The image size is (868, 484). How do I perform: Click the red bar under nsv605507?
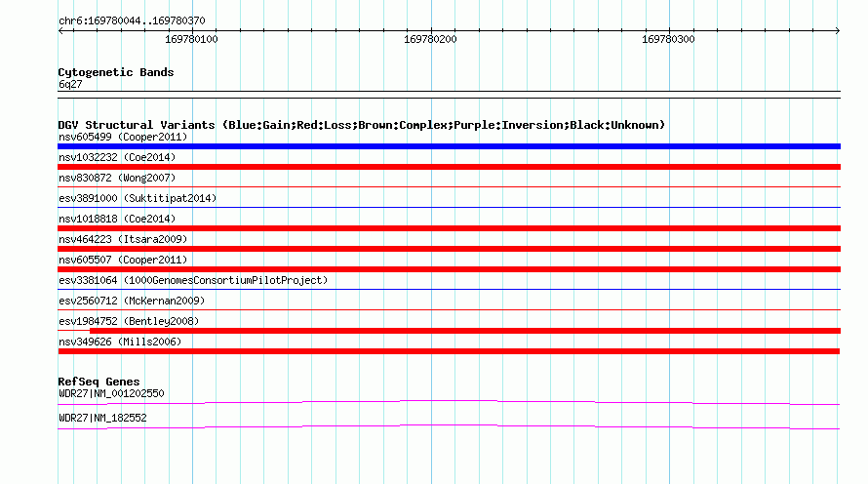pyautogui.click(x=449, y=269)
